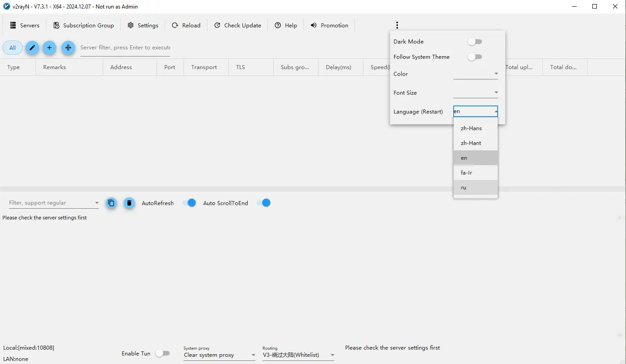The width and height of the screenshot is (626, 364).
Task: Expand the Color dropdown
Action: (x=476, y=74)
